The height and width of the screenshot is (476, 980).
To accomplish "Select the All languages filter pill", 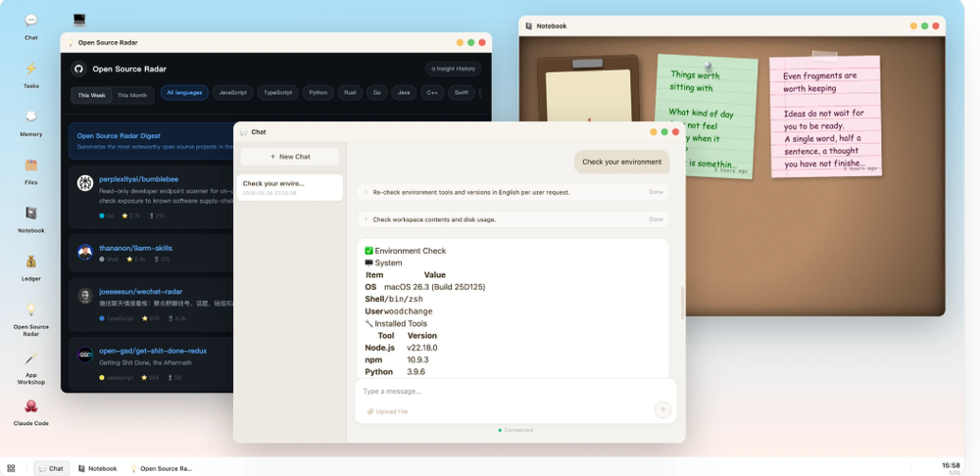I will click(x=184, y=92).
